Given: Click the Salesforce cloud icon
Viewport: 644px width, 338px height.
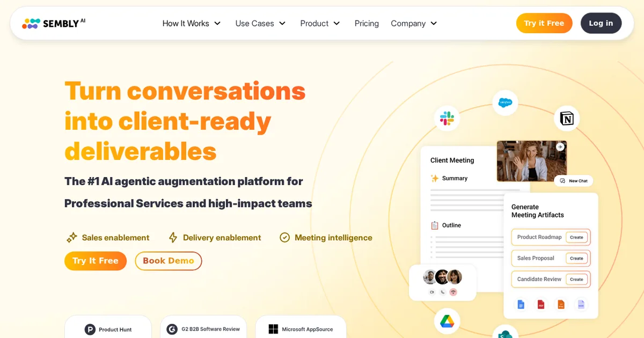Looking at the screenshot, I should pos(505,102).
